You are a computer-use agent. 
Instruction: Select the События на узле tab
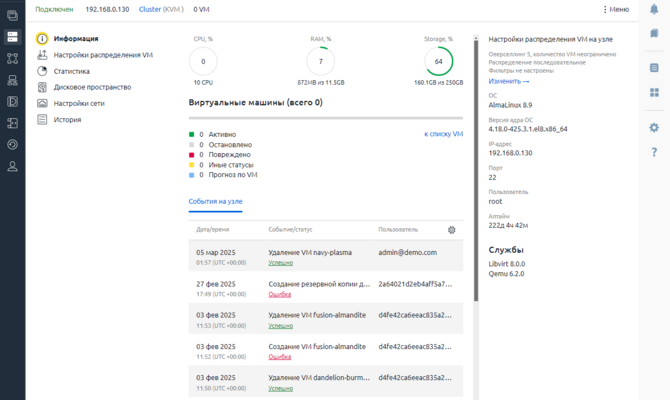pos(215,201)
